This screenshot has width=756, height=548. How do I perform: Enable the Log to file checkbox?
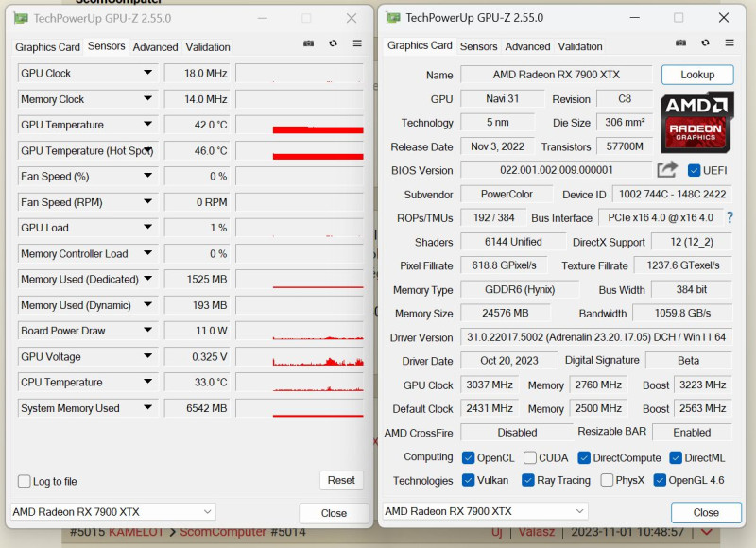pyautogui.click(x=25, y=481)
